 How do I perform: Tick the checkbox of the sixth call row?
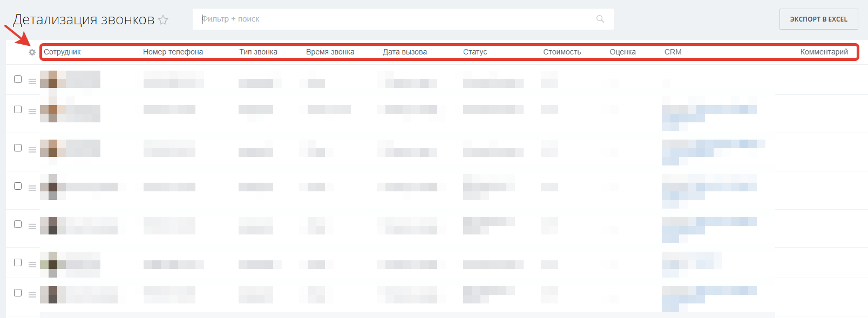point(18,262)
